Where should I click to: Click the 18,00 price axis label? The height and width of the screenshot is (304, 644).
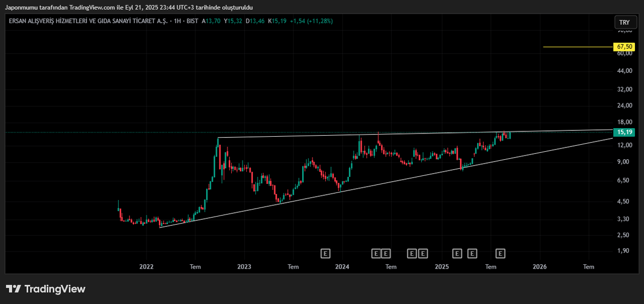coord(625,122)
